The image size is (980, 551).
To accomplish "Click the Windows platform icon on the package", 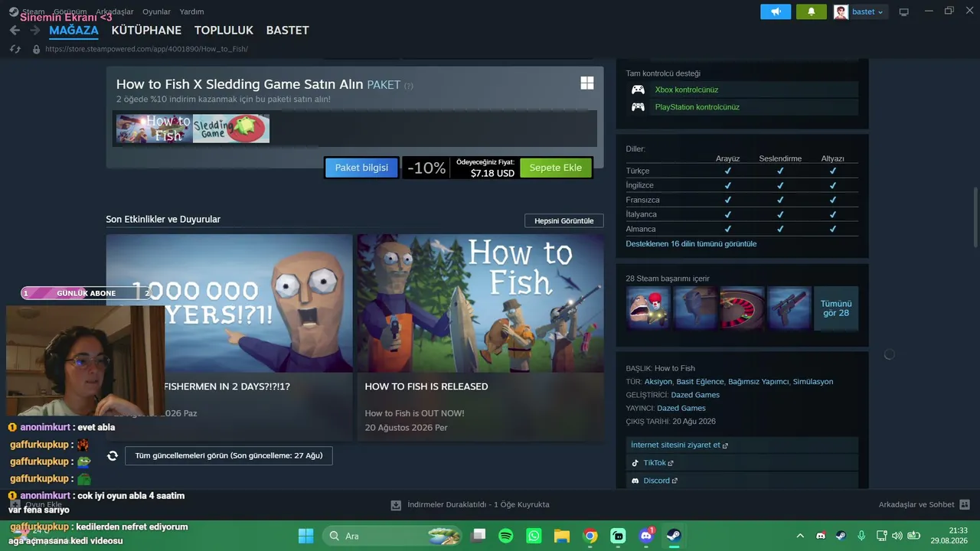I will pos(587,83).
